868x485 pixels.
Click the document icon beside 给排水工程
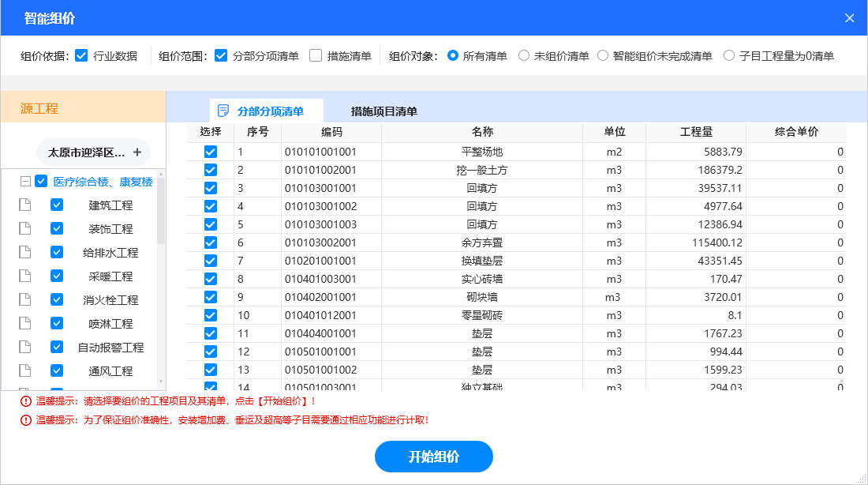pyautogui.click(x=24, y=253)
